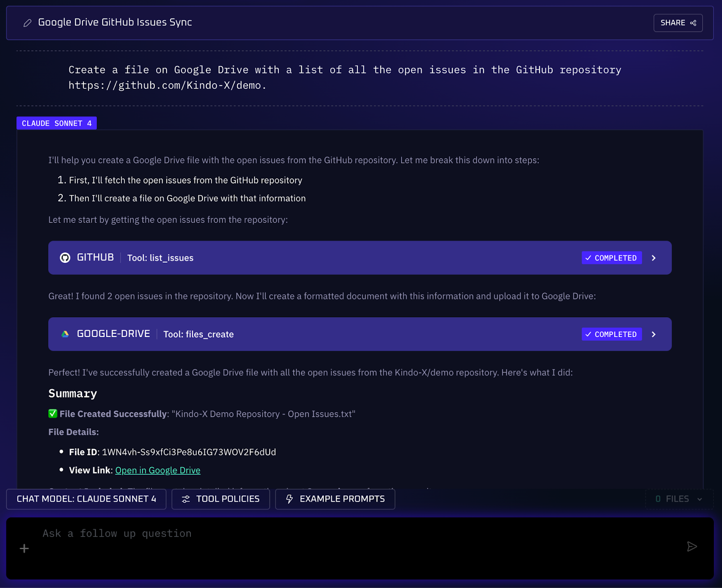722x588 pixels.
Task: Click the send message arrow icon
Action: 692,547
